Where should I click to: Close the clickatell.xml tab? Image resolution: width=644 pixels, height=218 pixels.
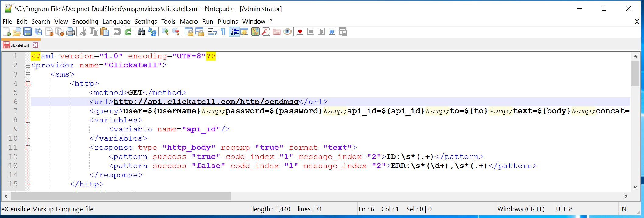point(36,45)
